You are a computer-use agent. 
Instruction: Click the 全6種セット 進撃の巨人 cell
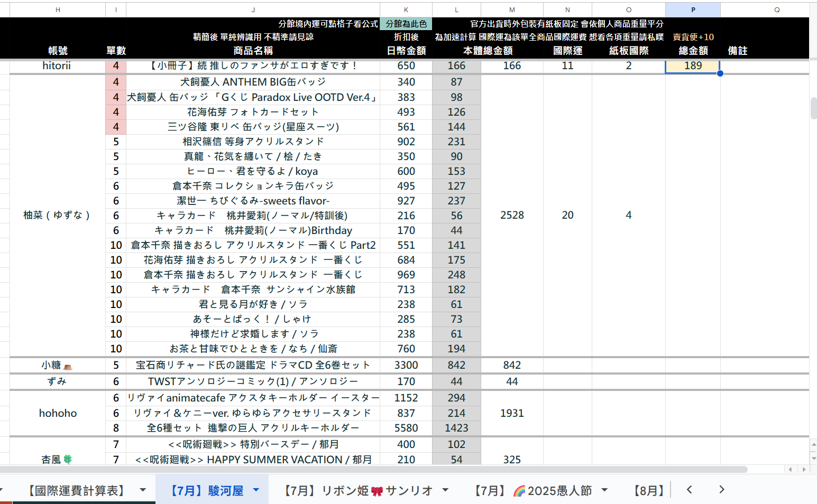coord(253,428)
